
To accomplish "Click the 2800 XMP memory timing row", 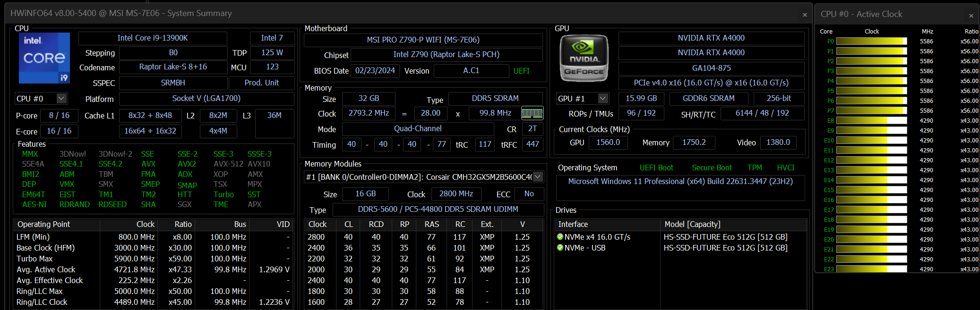I will (x=423, y=237).
